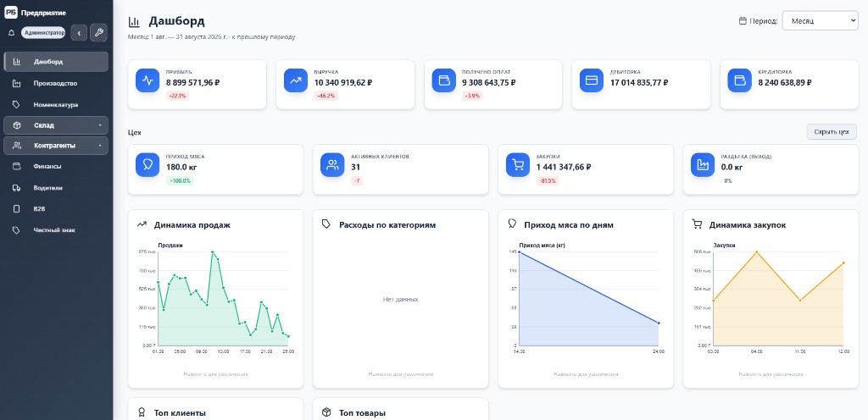Screen dimensions: 868x420
Task: Click the Дебиторка card icon
Action: pyautogui.click(x=591, y=80)
